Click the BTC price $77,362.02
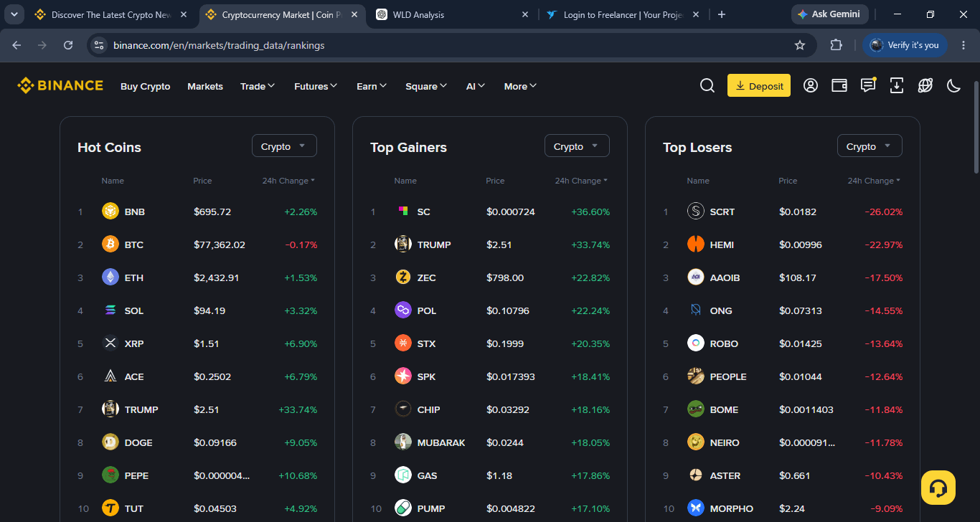Image resolution: width=980 pixels, height=522 pixels. (x=220, y=245)
